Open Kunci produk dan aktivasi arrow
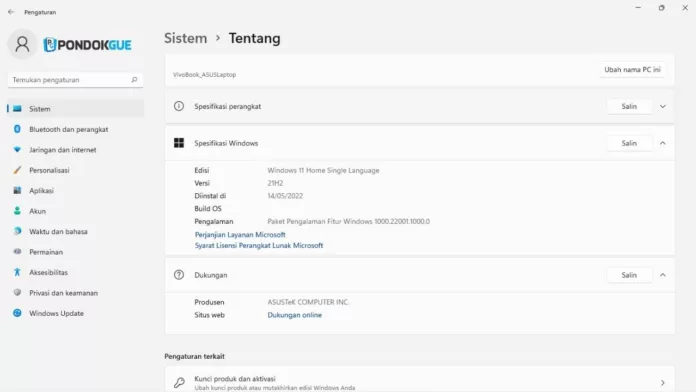Screen dimensions: 696x392 click(663, 383)
